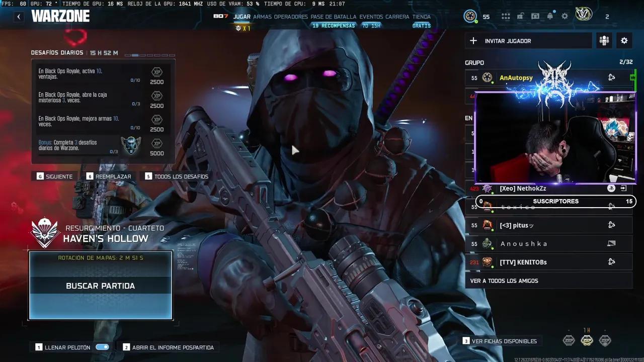Open the BO7 game switcher logo

coord(221,17)
